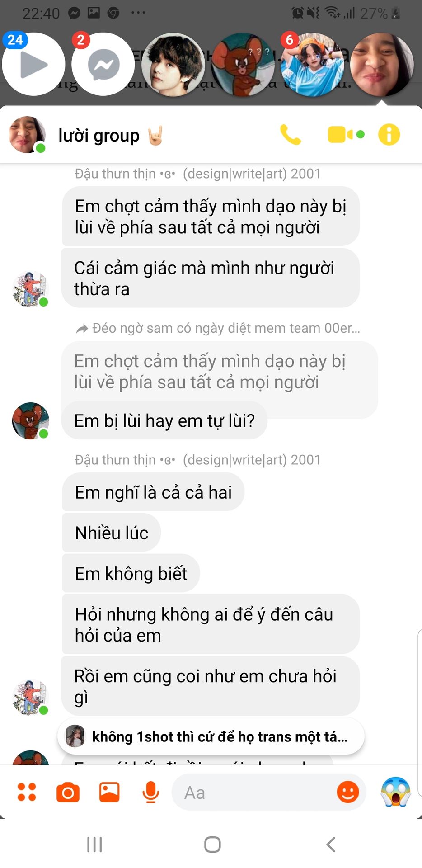Send the scared face quick reaction emoji
The height and width of the screenshot is (868, 422).
(396, 792)
